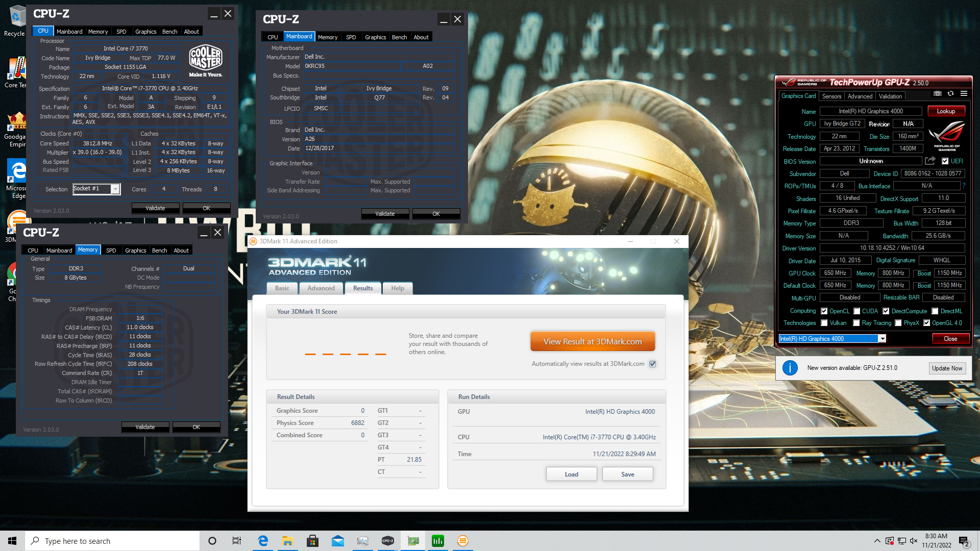Toggle the CUDA checkbox
The image size is (980, 551).
tap(857, 311)
